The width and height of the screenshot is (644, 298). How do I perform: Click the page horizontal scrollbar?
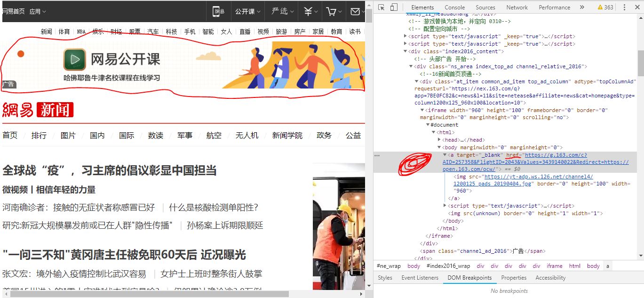click(x=150, y=293)
